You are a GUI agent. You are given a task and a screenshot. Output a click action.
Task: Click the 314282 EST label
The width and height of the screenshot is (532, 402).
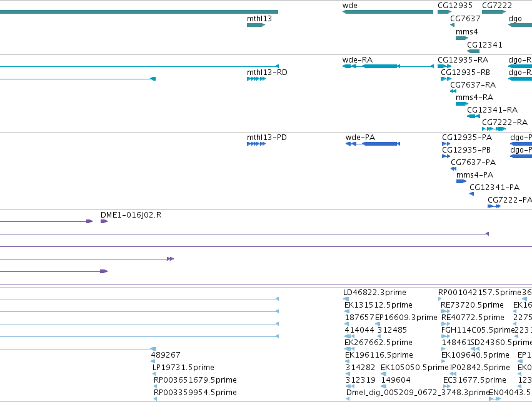click(360, 368)
